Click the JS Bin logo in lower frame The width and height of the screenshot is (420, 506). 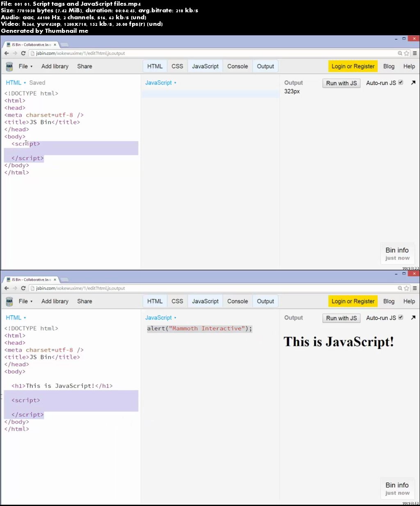9,301
